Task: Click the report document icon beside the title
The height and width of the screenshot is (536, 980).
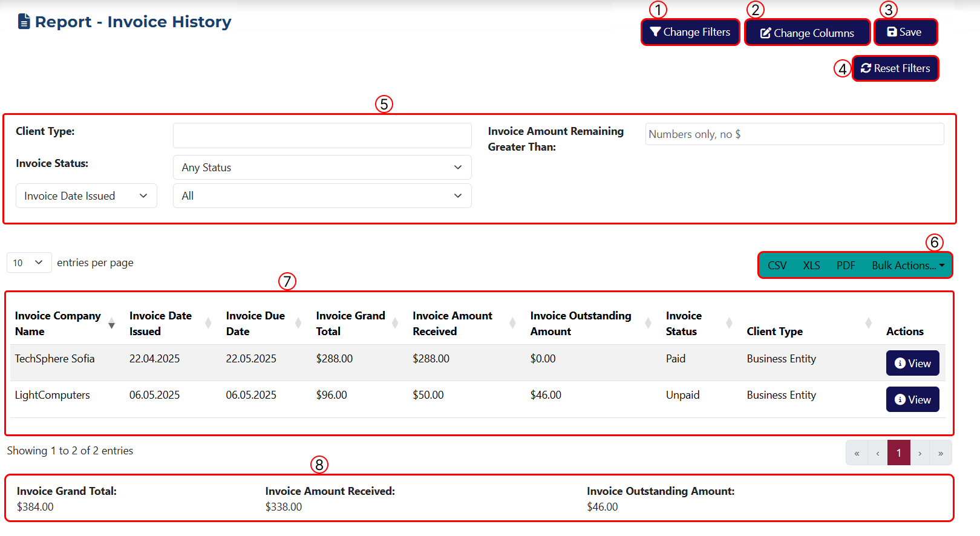Action: (24, 22)
